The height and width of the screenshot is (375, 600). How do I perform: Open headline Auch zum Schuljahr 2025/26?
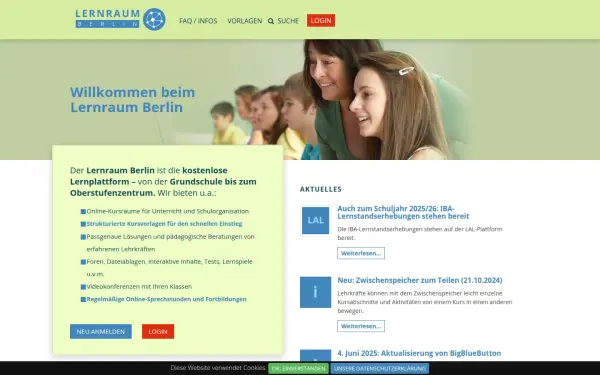point(403,212)
